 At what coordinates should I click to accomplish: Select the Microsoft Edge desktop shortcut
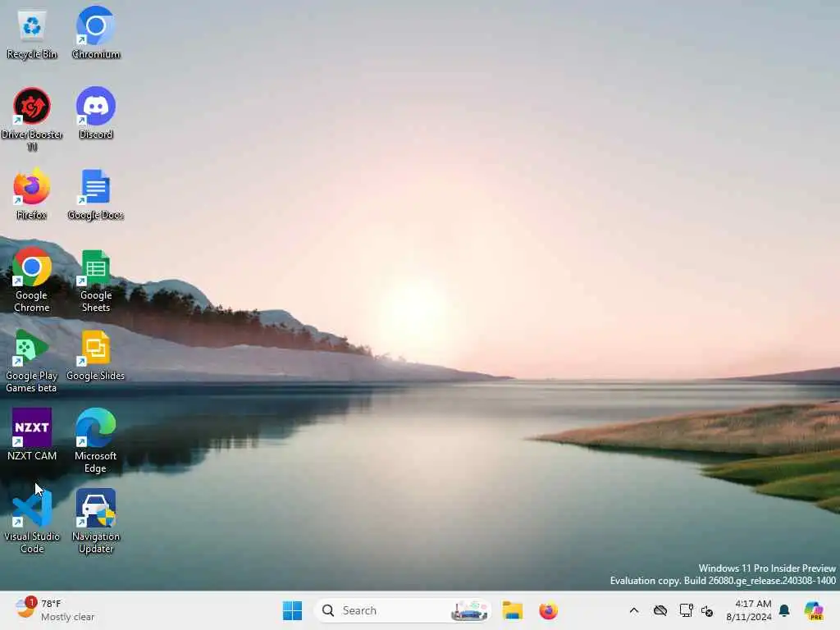click(x=96, y=441)
